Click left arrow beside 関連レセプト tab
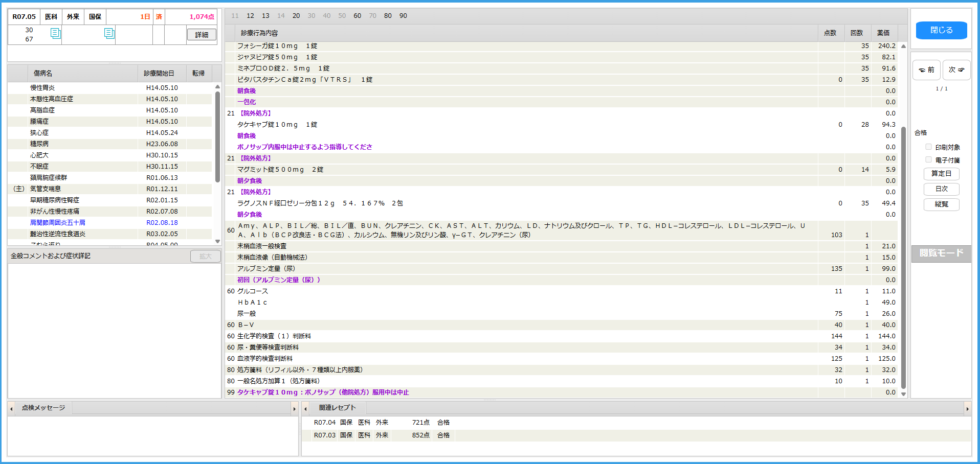The image size is (980, 464). (305, 408)
